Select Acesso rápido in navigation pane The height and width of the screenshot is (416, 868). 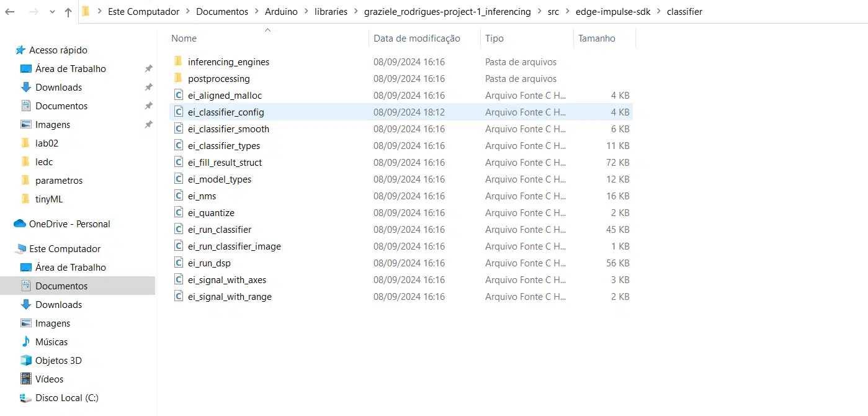click(x=58, y=50)
